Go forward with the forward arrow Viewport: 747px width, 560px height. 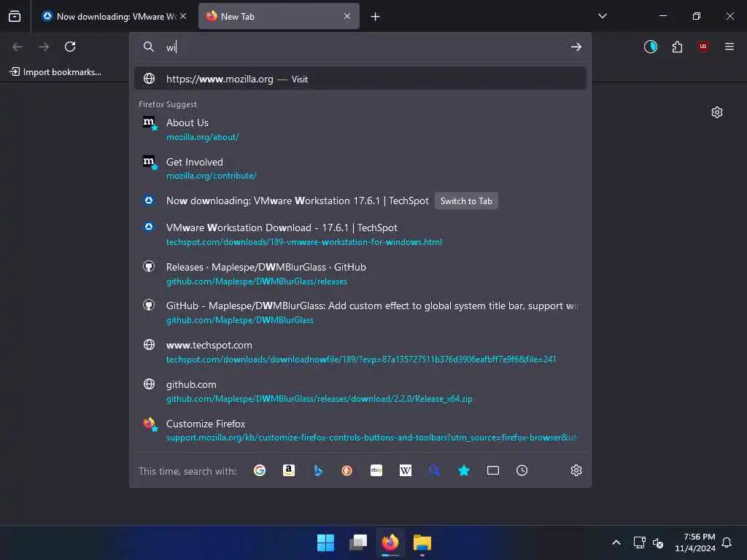(44, 47)
